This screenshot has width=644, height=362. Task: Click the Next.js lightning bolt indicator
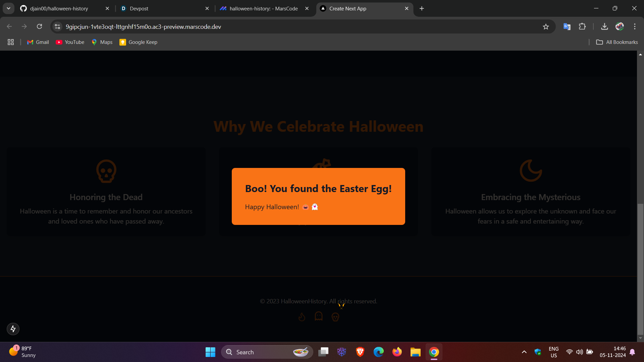click(x=13, y=329)
